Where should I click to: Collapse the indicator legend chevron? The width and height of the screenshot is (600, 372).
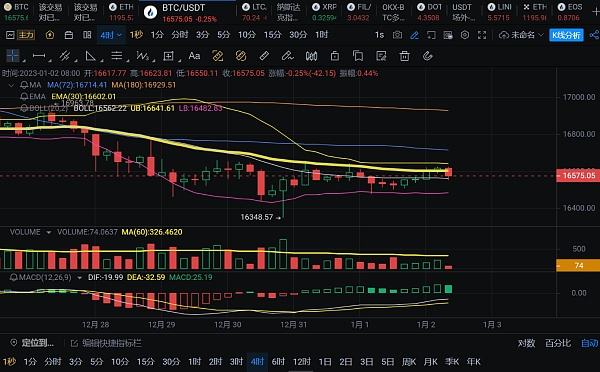(11, 85)
